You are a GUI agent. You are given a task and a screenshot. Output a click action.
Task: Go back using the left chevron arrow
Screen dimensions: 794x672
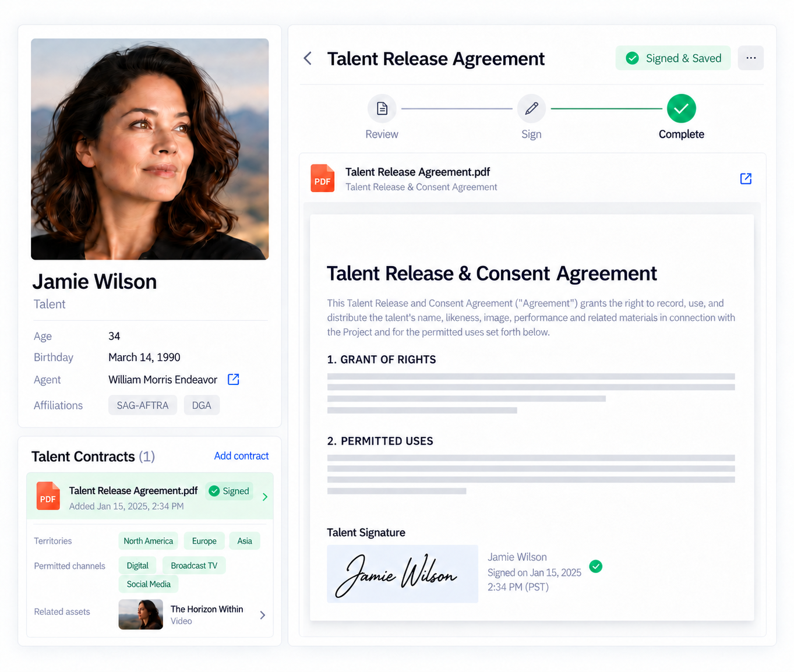tap(308, 58)
